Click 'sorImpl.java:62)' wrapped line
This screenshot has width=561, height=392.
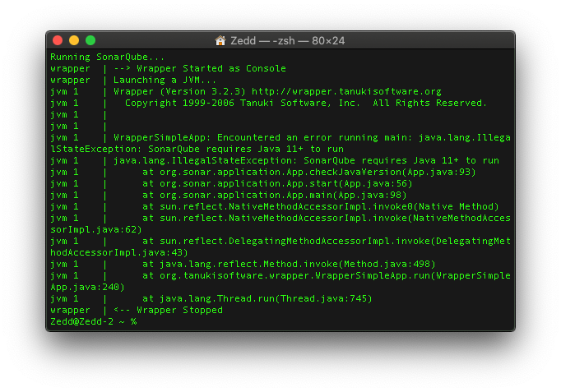pyautogui.click(x=96, y=229)
